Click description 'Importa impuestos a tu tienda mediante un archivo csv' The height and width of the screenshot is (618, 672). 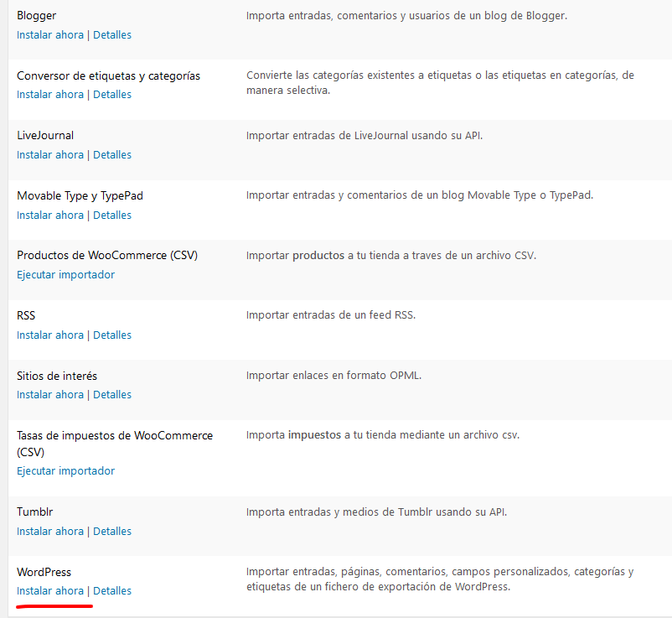(x=383, y=435)
